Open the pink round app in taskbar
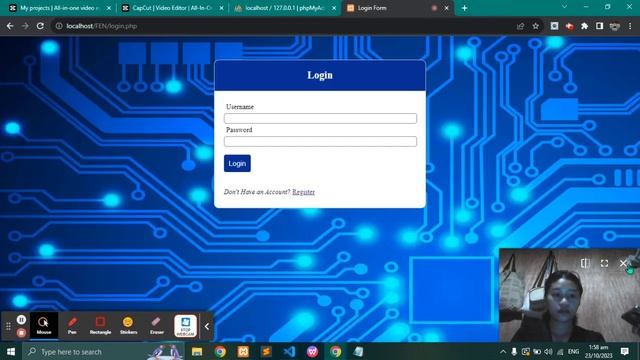 [x=312, y=351]
